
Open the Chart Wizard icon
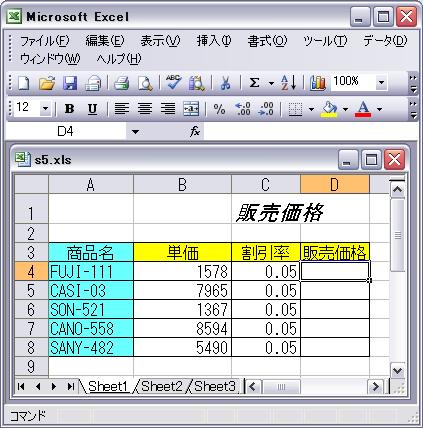click(x=318, y=83)
